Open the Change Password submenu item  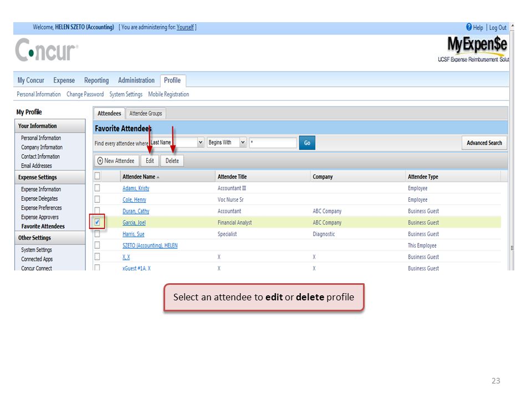(x=85, y=94)
